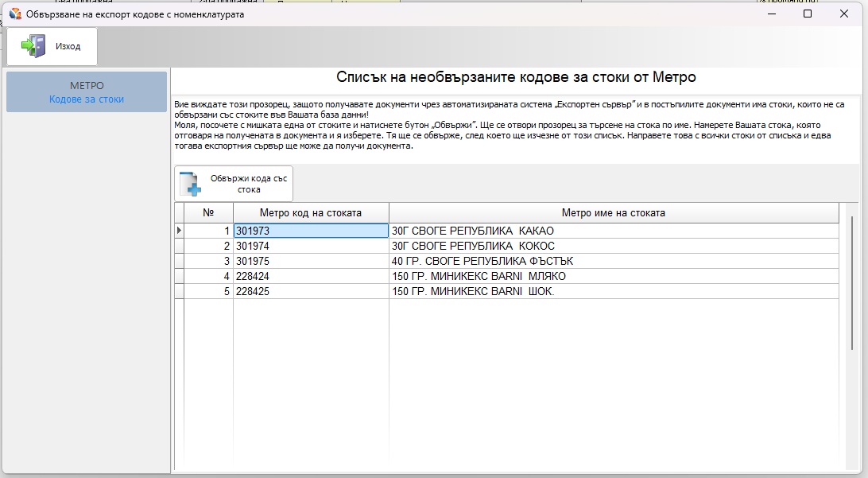
Task: Click the exit door icon labeled Изход
Action: [x=33, y=46]
